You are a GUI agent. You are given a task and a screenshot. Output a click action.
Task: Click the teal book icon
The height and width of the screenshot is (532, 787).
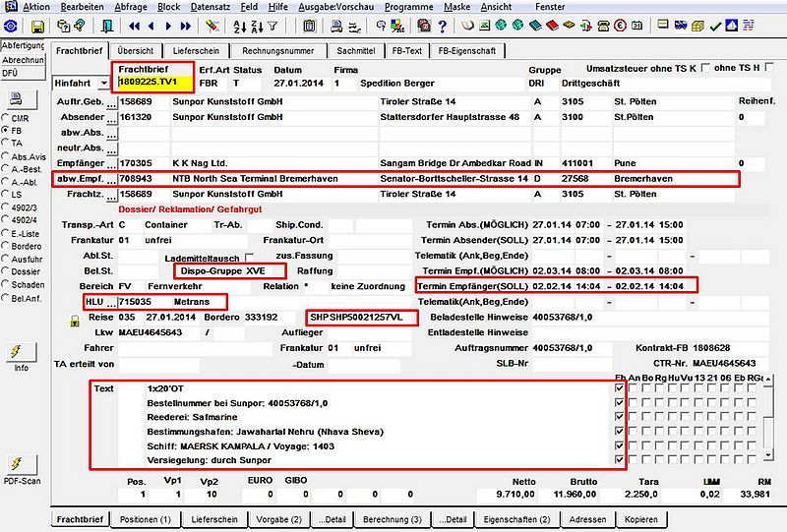click(x=535, y=26)
